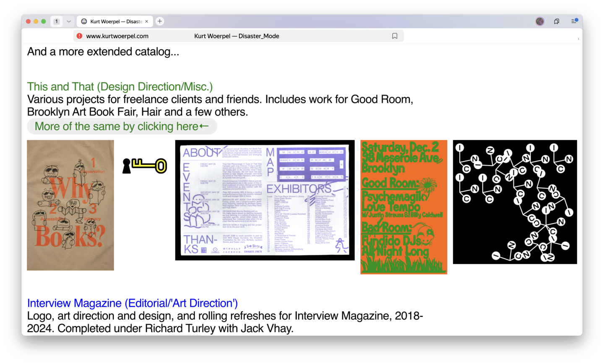
Task: Click the 'Various projects for freelance clients' paragraph
Action: (x=220, y=105)
